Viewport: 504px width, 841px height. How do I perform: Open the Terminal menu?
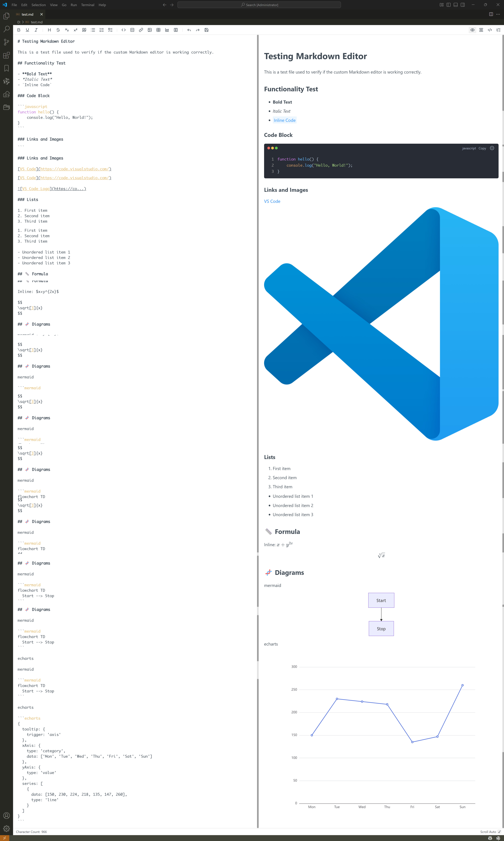88,5
